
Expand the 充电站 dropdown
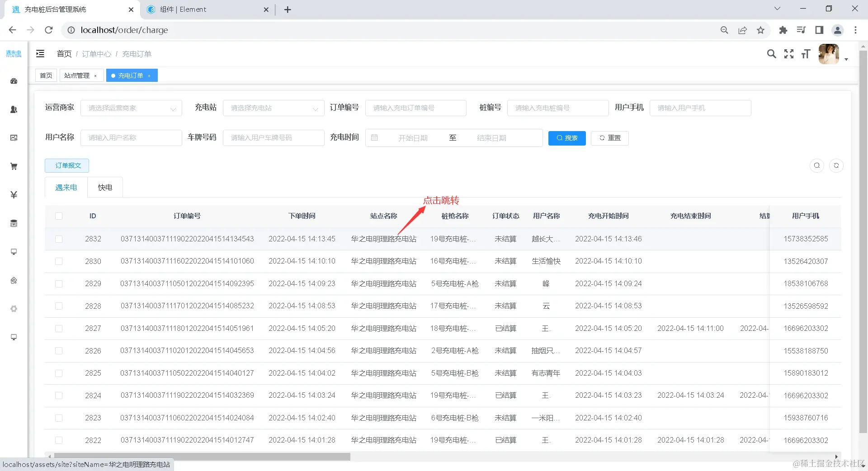[x=274, y=108]
